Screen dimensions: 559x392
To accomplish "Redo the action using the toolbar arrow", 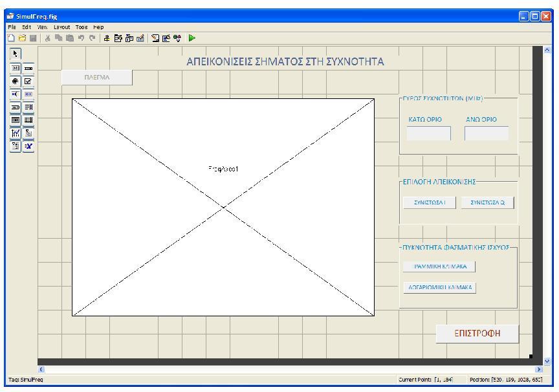I will pos(93,38).
